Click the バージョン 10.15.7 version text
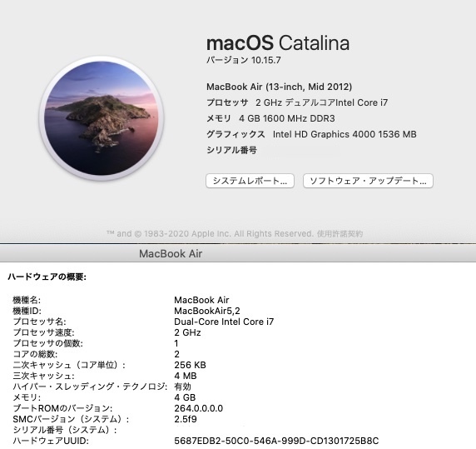 click(x=244, y=60)
